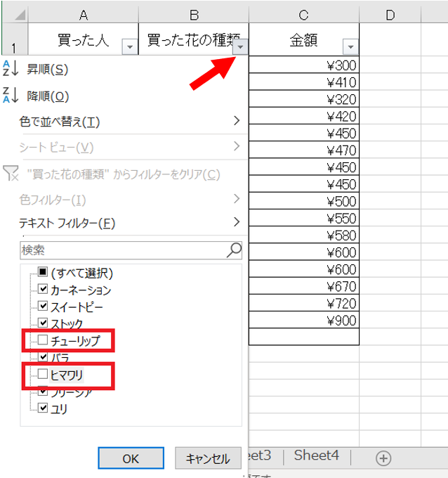
Task: Uncheck the カーネーション checkbox
Action: pos(43,290)
